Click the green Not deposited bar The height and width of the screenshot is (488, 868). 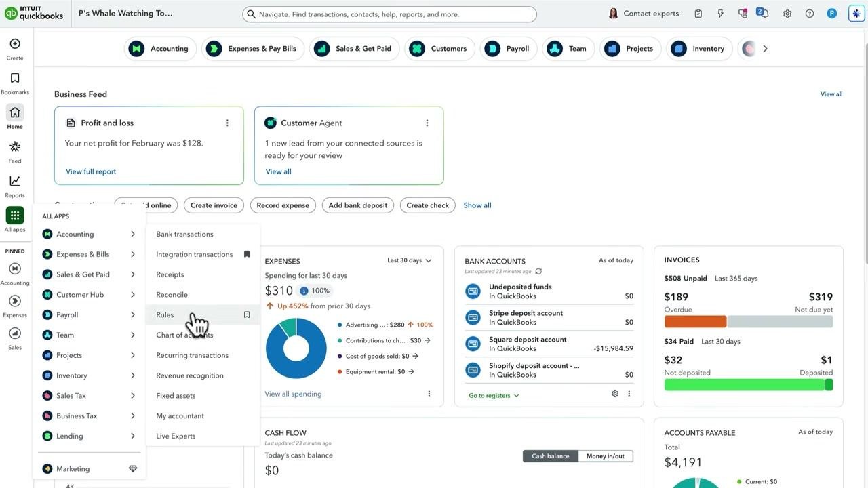tap(745, 385)
